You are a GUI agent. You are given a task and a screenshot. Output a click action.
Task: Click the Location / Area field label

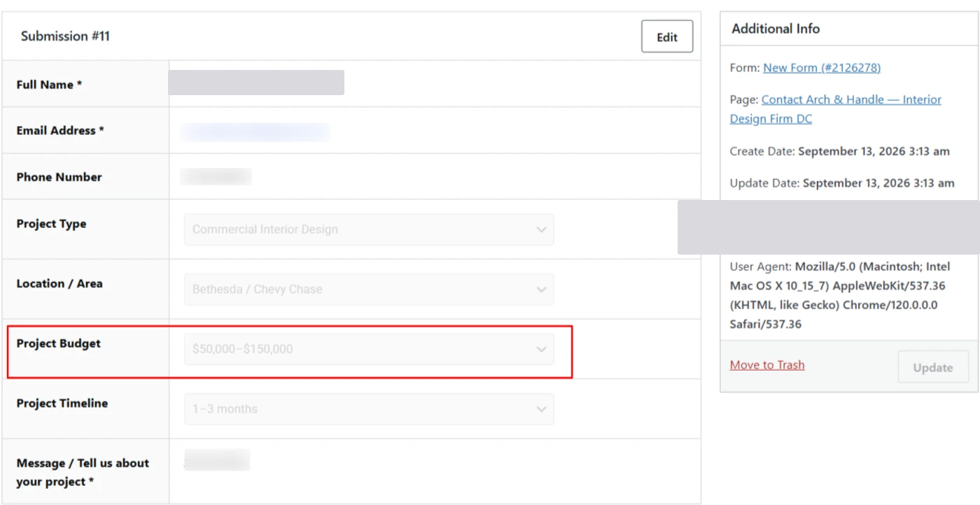pyautogui.click(x=59, y=284)
